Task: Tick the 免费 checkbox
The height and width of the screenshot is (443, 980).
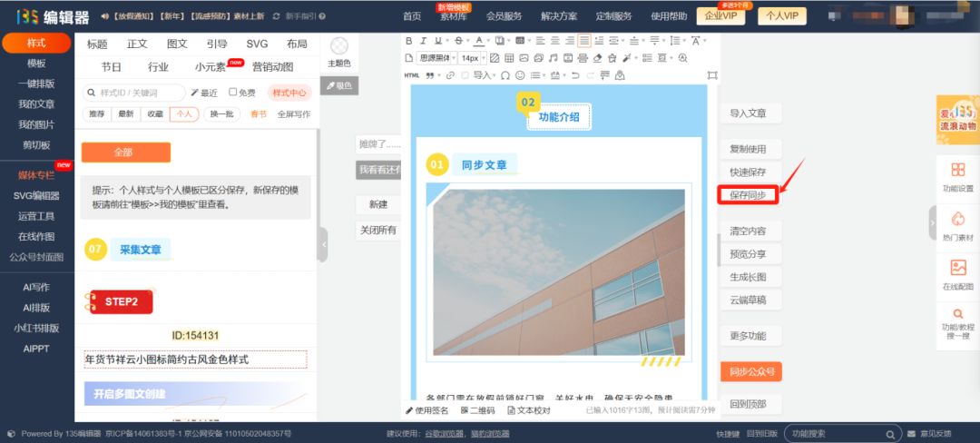Action: [232, 92]
